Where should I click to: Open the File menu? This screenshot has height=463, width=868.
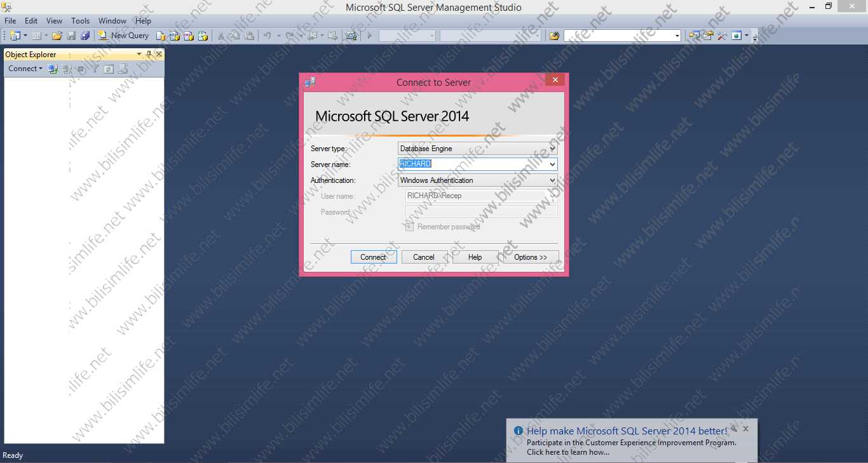[10, 21]
